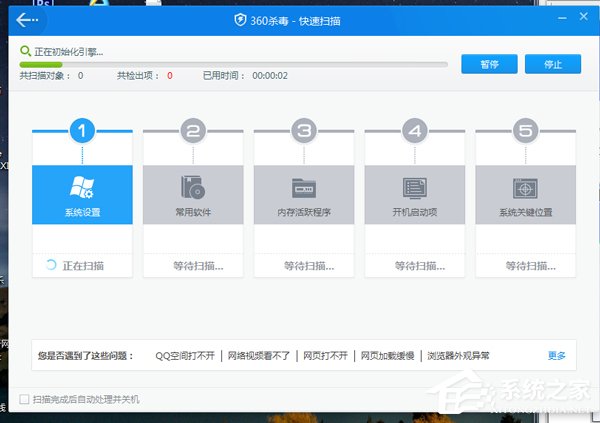Click 等待扫描 under 常用软件
The image size is (600, 423).
pos(198,265)
